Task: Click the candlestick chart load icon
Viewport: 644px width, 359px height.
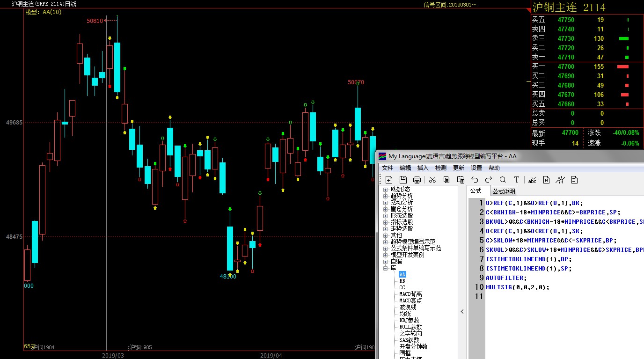Action: 560,180
